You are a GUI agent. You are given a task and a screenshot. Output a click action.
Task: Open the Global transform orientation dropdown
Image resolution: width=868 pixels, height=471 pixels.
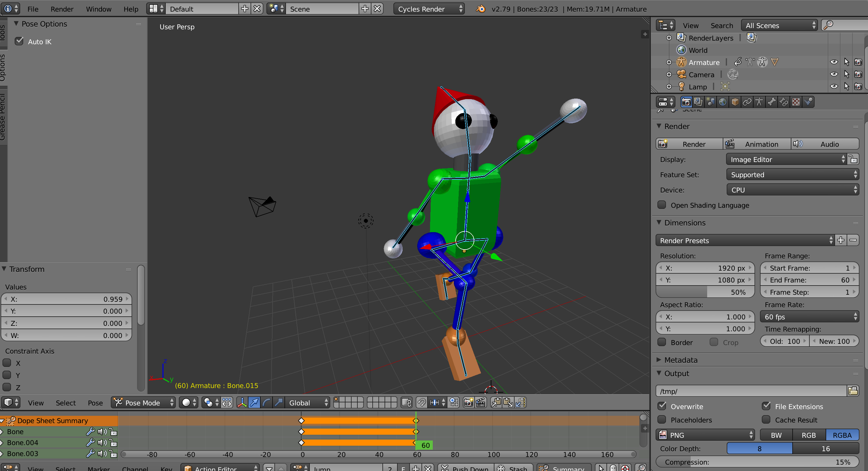[x=307, y=403]
